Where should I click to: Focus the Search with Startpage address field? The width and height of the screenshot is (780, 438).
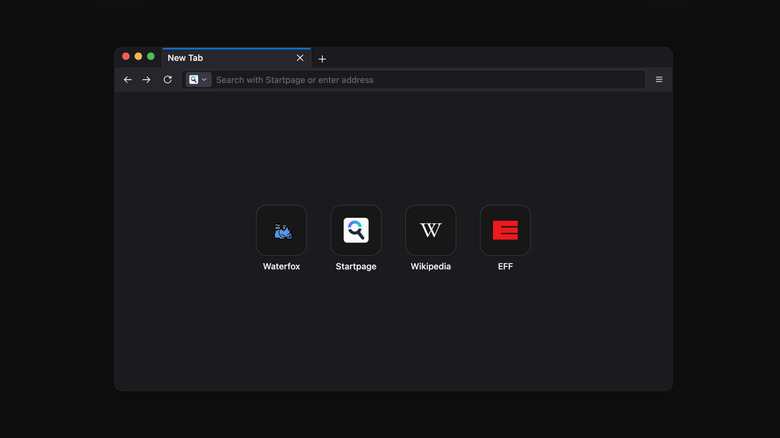(x=413, y=80)
